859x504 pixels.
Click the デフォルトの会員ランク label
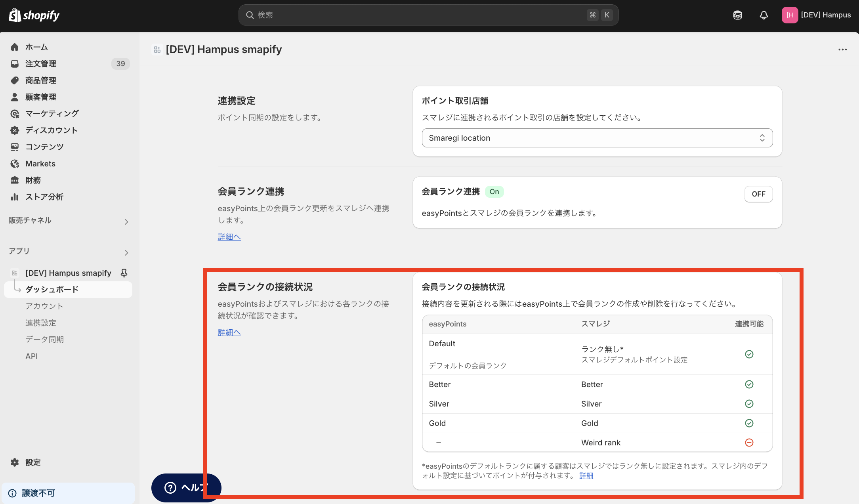coord(468,366)
